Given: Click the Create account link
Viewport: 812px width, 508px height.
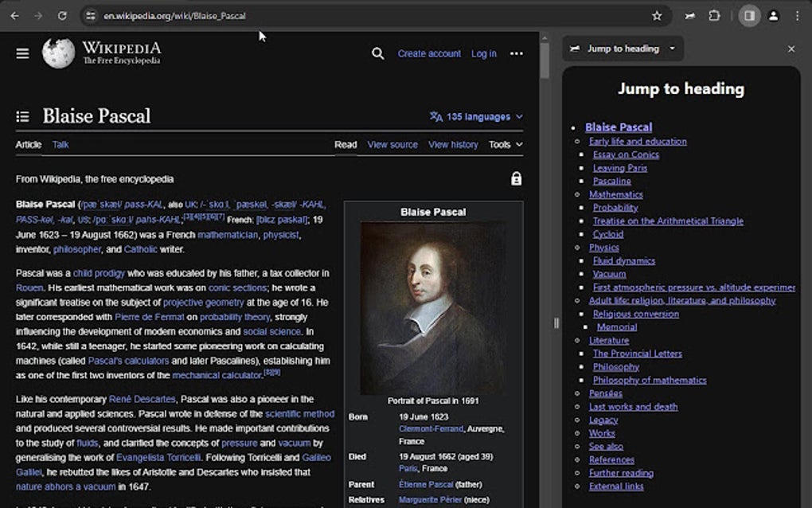Looking at the screenshot, I should 429,53.
